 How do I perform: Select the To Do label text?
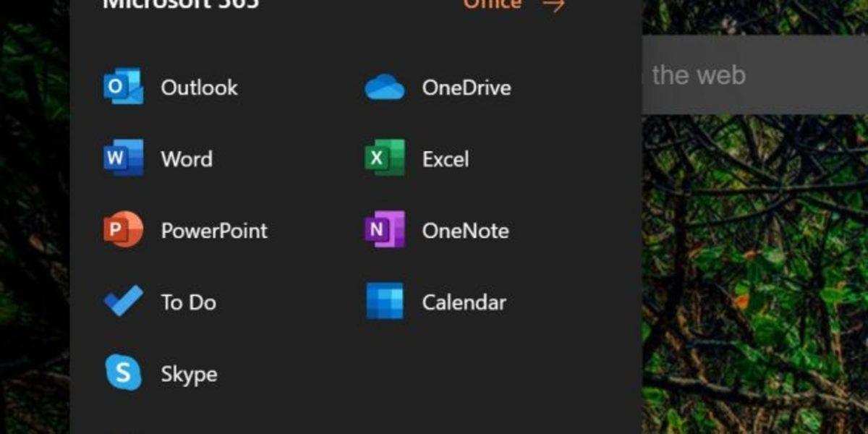[x=190, y=302]
